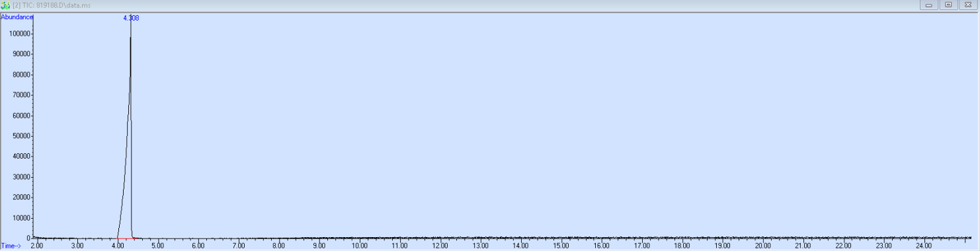
Task: Click the 22.00 time tick label
Action: click(x=844, y=246)
